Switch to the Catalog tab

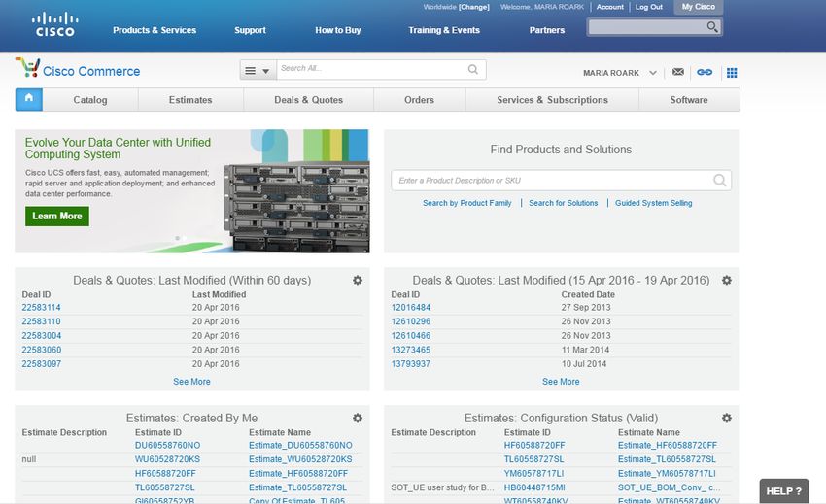tap(90, 99)
